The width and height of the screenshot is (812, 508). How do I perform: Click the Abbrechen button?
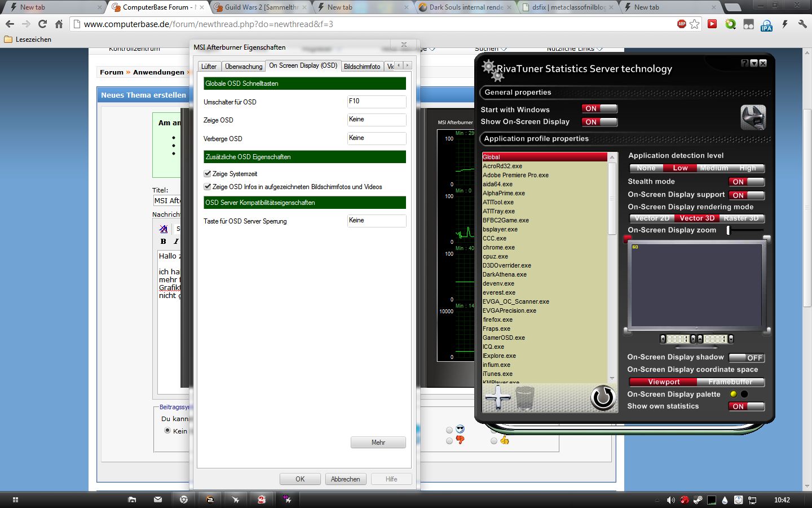pos(346,479)
